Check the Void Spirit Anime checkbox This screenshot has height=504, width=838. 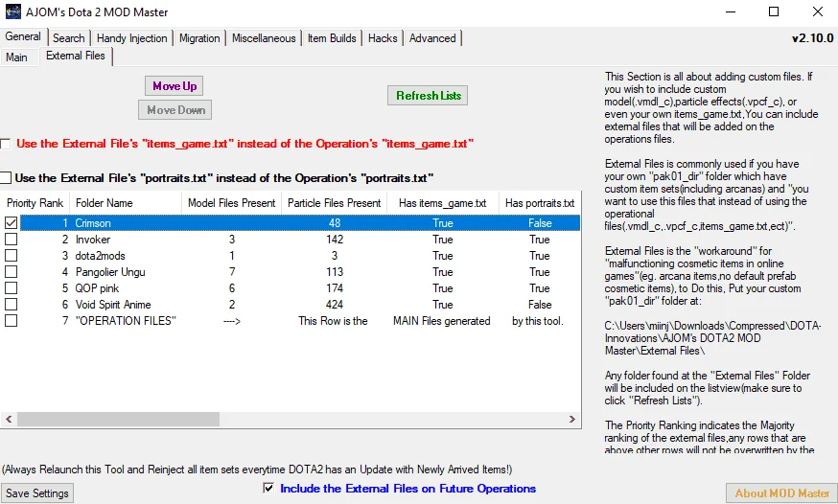click(11, 305)
